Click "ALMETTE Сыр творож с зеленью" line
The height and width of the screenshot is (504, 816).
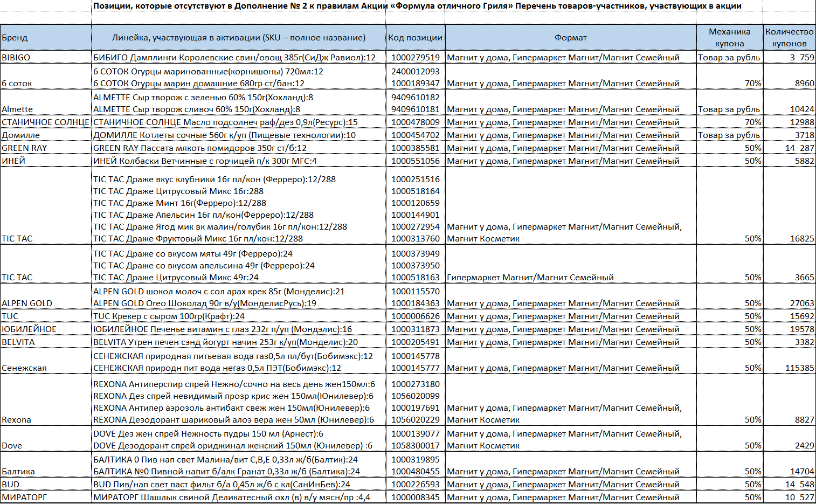[203, 97]
